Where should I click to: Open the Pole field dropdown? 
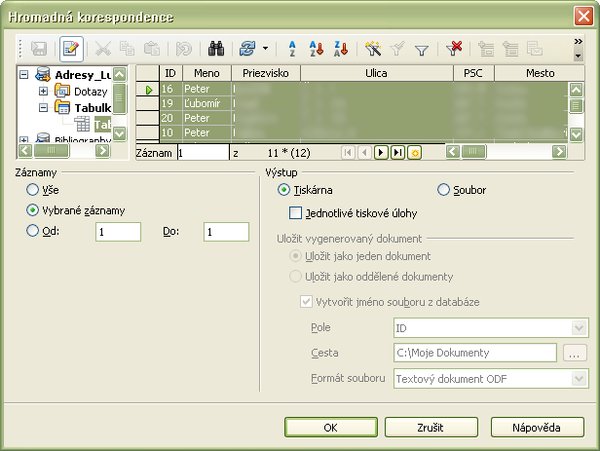(x=579, y=328)
